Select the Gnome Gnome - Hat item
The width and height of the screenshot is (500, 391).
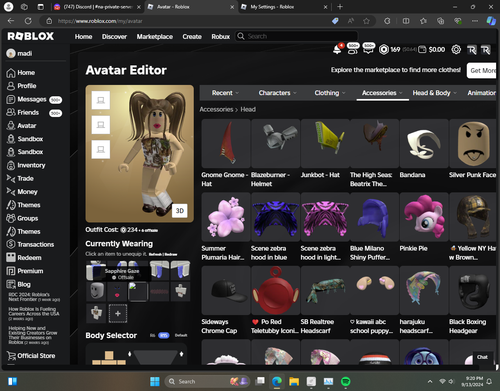[x=226, y=153]
